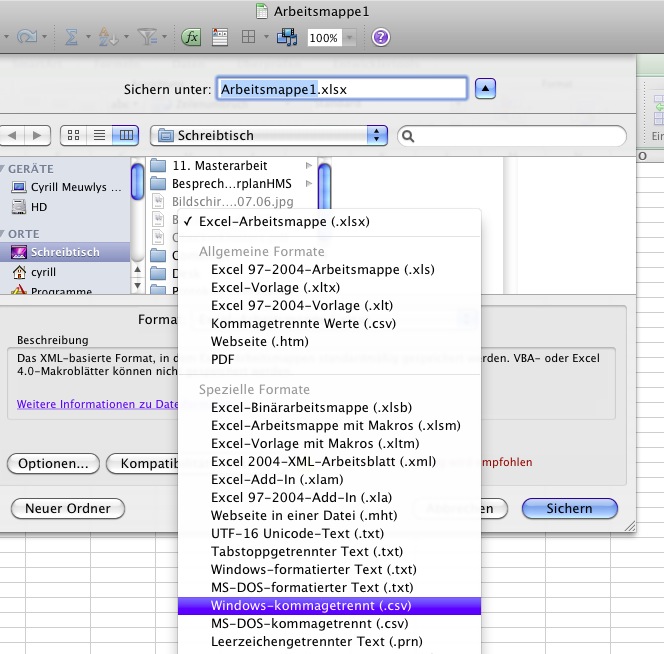Choose Excel 97-2004-Add-In (.xla)
This screenshot has width=664, height=654.
pos(329,497)
